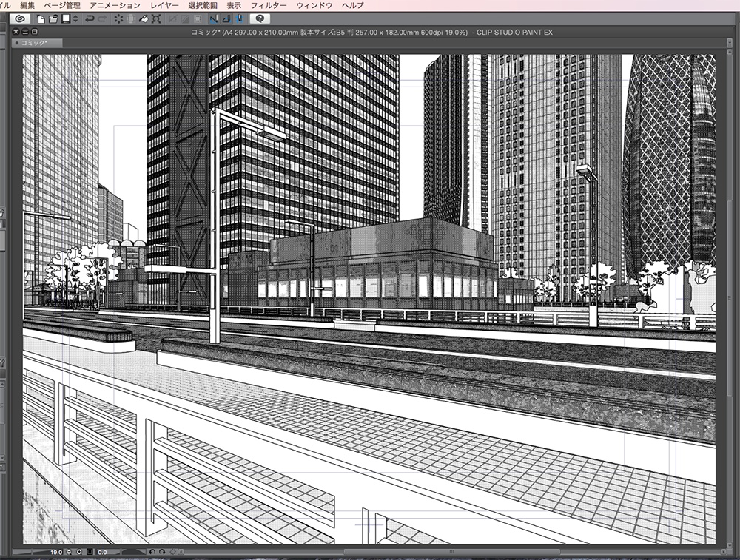The height and width of the screenshot is (560, 740).
Task: Click the horizontal scrollbar thumb
Action: point(451,552)
